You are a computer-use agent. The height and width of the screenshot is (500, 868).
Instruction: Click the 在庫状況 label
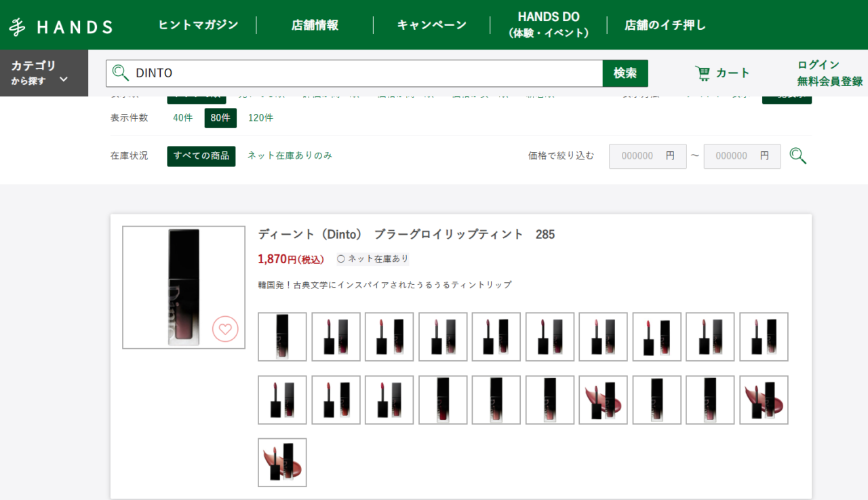pos(129,156)
